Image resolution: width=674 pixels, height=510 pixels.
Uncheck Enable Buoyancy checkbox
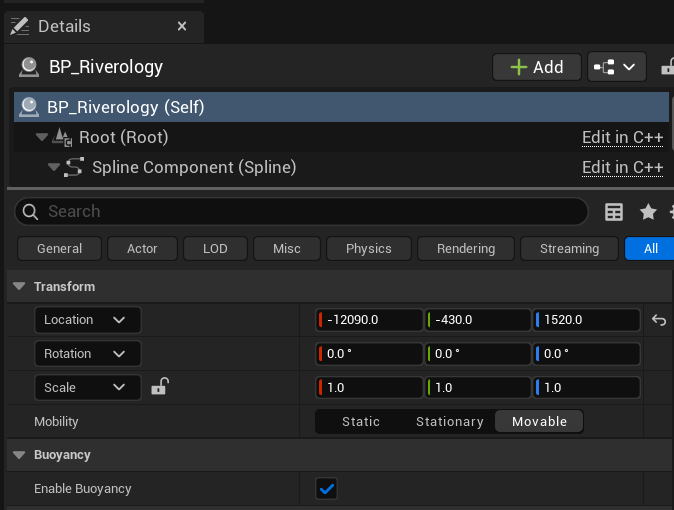(326, 489)
